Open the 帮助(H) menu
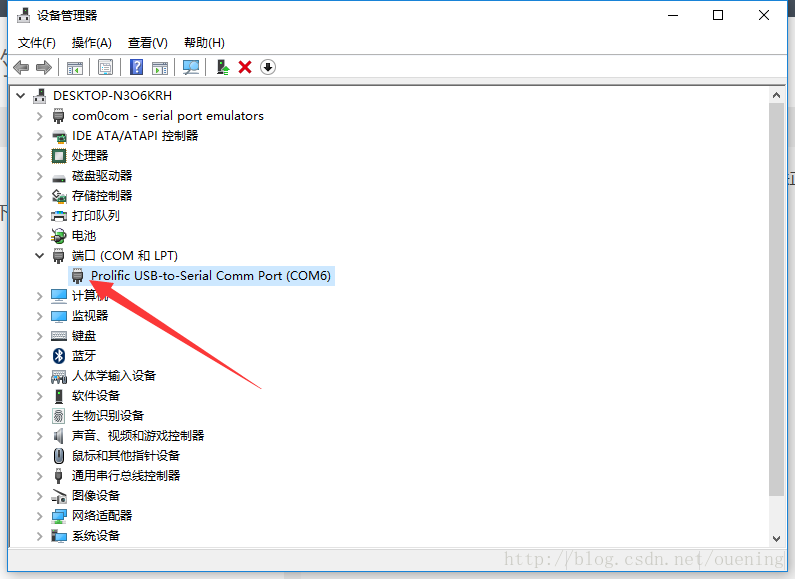795x579 pixels. 204,43
